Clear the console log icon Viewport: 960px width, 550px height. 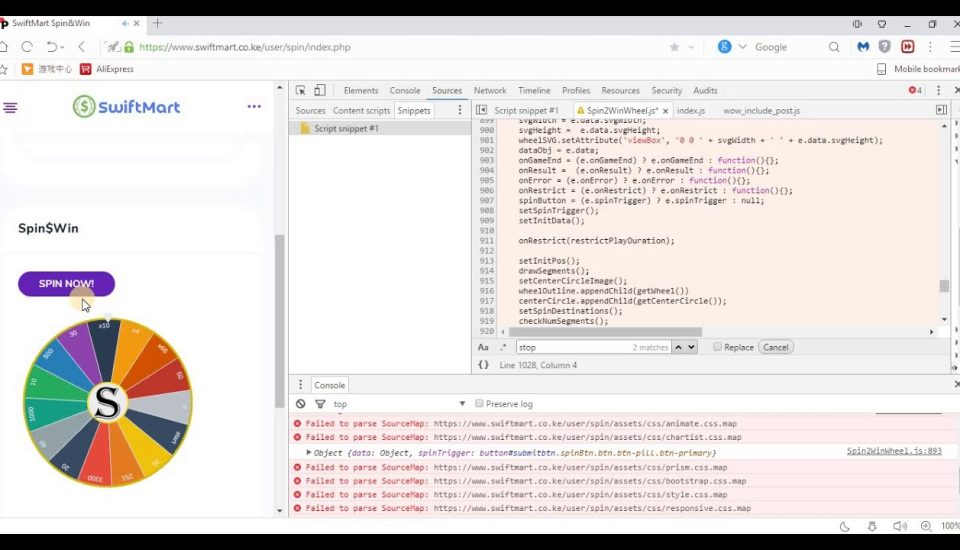(301, 404)
